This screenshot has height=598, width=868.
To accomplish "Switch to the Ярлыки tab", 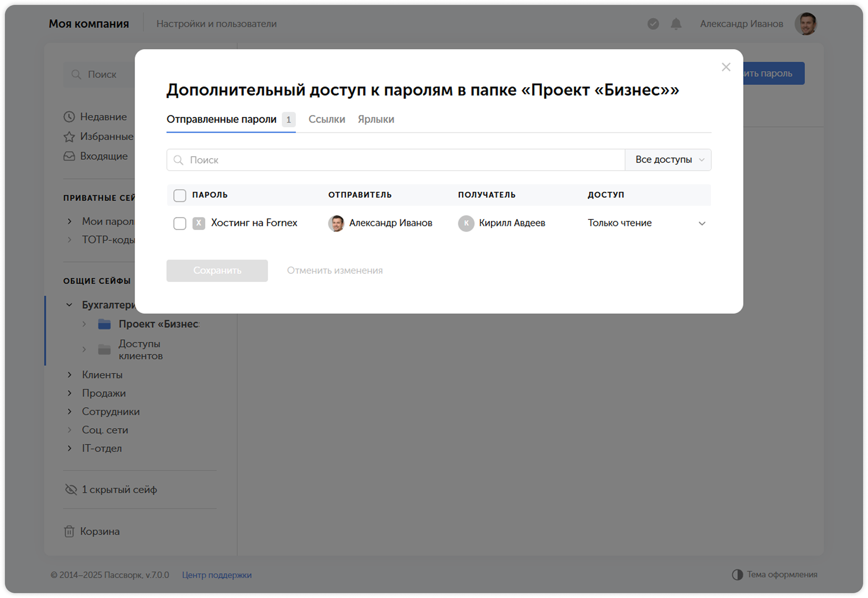I will pos(376,119).
